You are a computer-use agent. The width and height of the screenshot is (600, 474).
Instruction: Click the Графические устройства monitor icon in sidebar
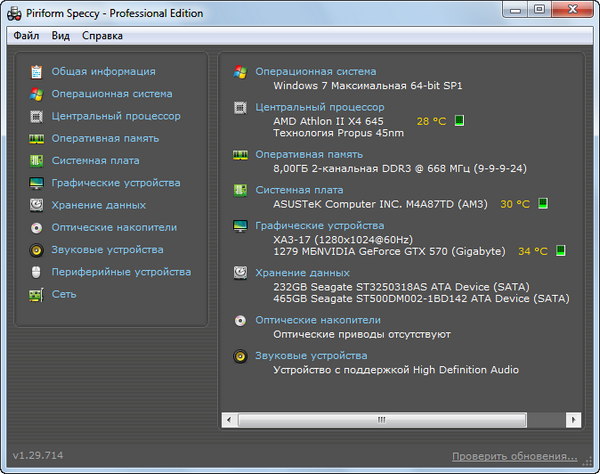36,183
